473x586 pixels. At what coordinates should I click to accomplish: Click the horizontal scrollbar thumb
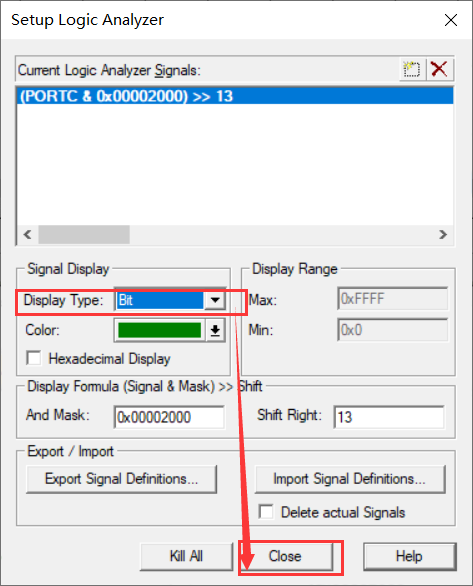84,235
